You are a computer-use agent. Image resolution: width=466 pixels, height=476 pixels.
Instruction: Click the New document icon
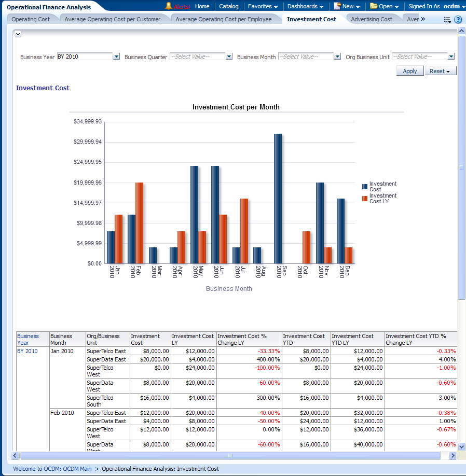(x=337, y=6)
